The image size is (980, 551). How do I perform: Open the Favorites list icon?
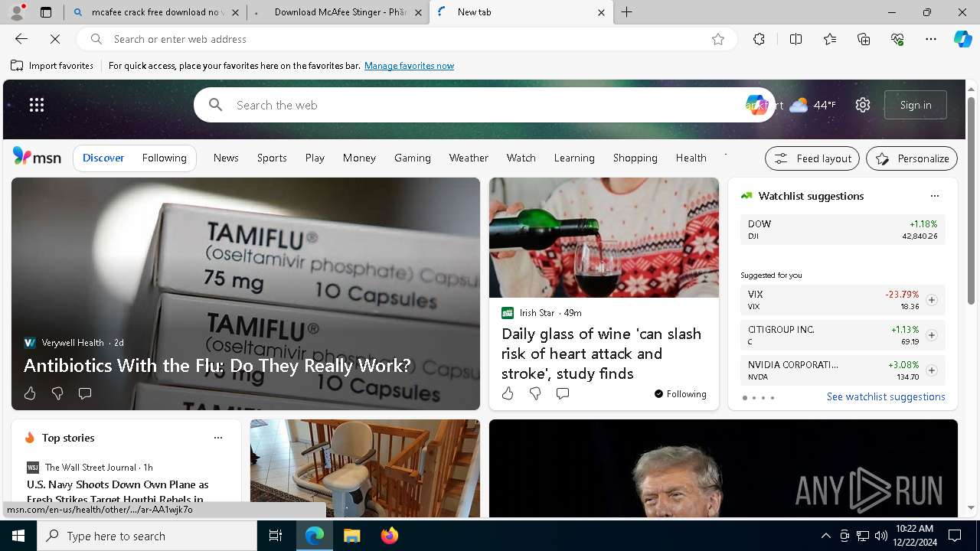[830, 39]
